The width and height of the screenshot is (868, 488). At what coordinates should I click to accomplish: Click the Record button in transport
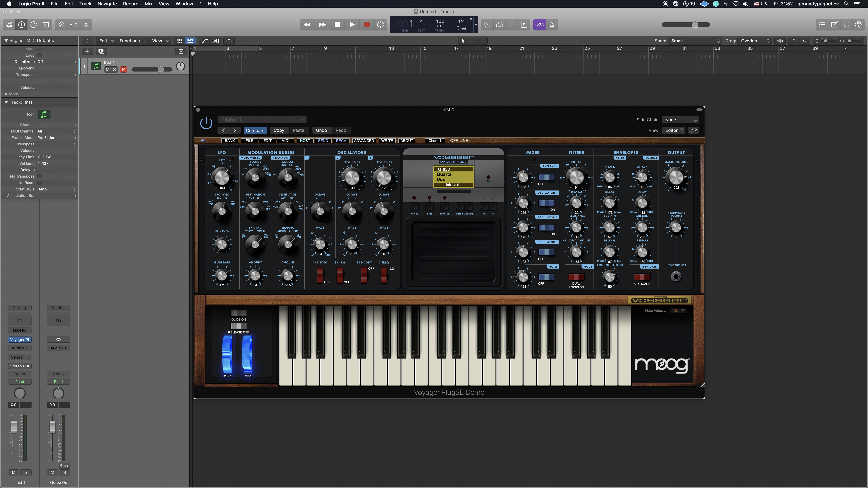pos(367,25)
